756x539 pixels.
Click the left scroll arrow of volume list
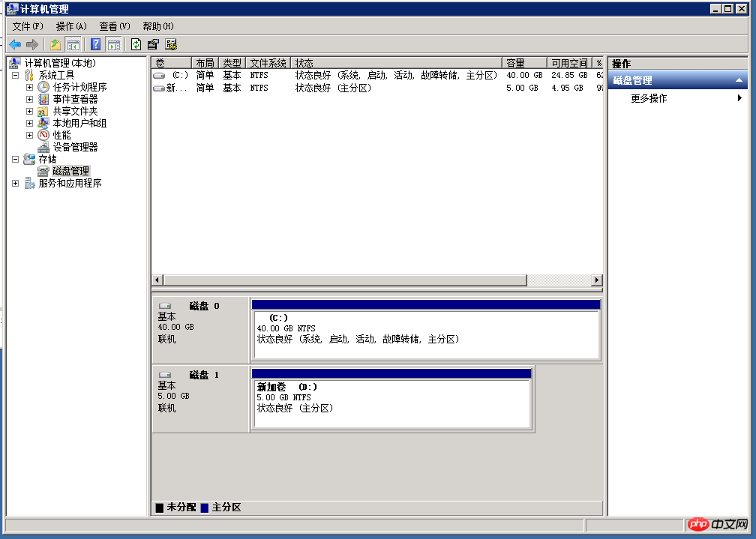[x=157, y=280]
